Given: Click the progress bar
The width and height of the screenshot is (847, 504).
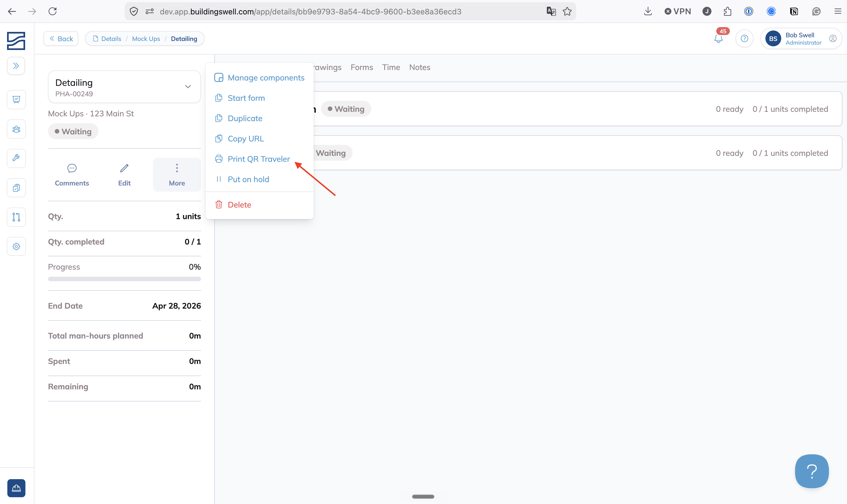Looking at the screenshot, I should point(124,279).
